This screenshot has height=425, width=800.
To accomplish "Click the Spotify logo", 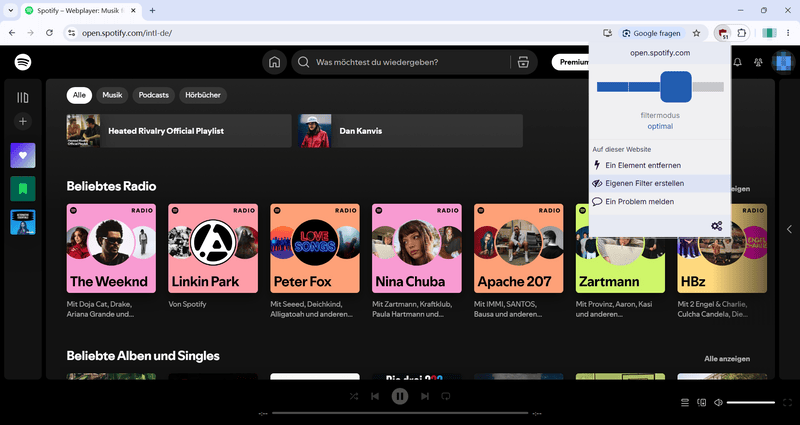I will coord(23,62).
